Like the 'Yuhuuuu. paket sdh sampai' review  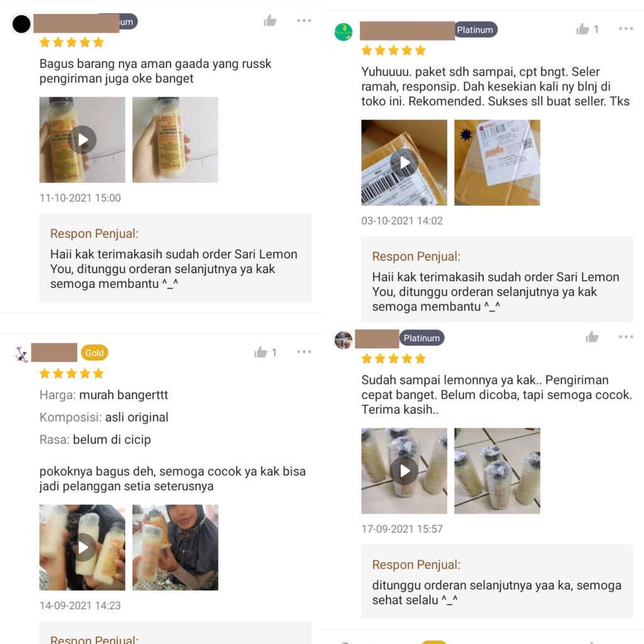pos(582,29)
